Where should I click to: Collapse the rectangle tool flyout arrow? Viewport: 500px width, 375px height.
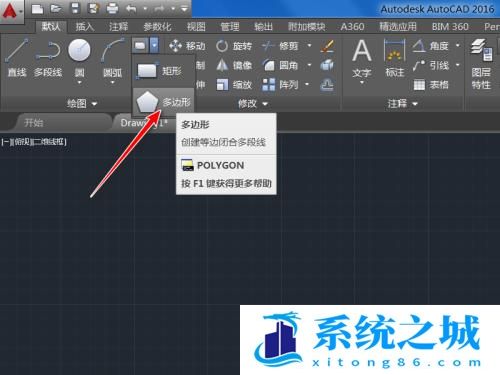point(154,45)
